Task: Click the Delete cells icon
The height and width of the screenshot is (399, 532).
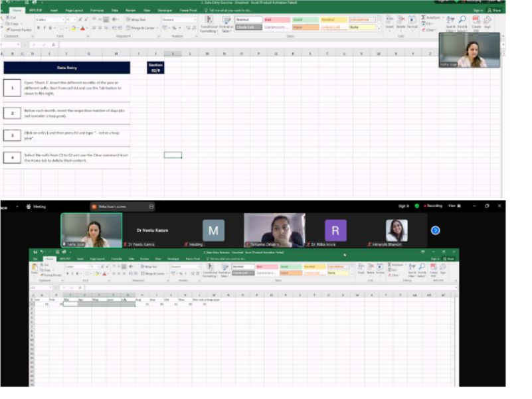Action: (400, 23)
